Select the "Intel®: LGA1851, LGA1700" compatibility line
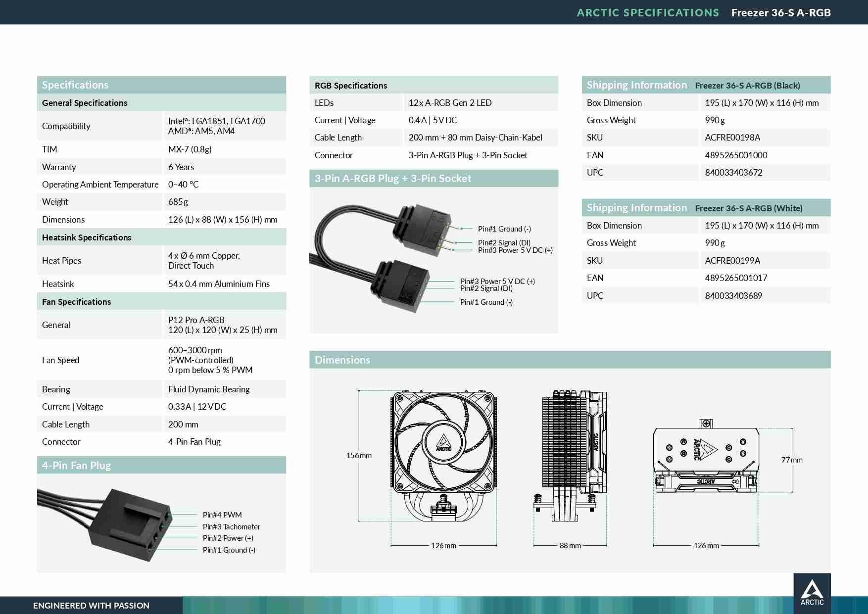 coord(217,121)
